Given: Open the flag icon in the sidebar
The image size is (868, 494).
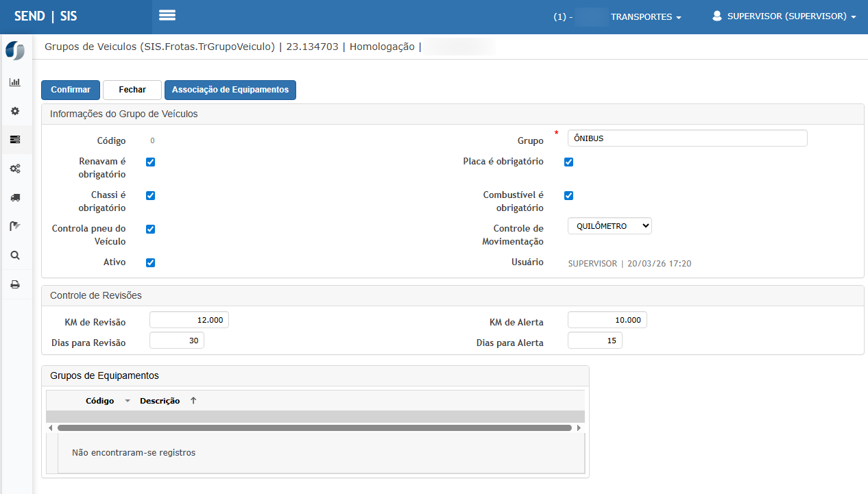Looking at the screenshot, I should coord(14,226).
